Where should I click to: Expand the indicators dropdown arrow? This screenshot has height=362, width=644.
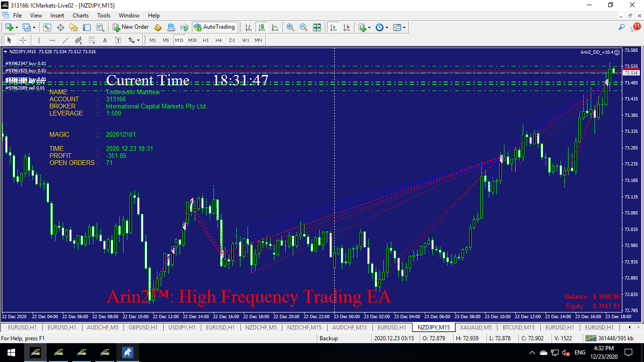pos(370,27)
